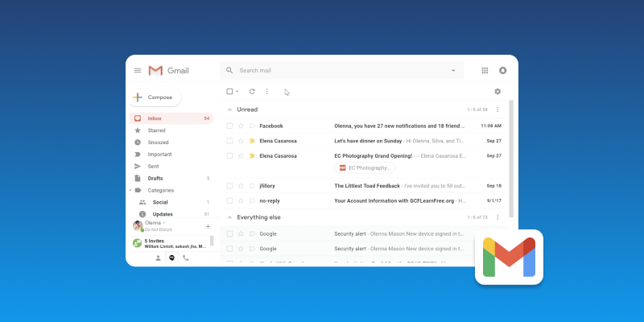The width and height of the screenshot is (644, 322).
Task: Open the Inbox folder
Action: pyautogui.click(x=171, y=118)
